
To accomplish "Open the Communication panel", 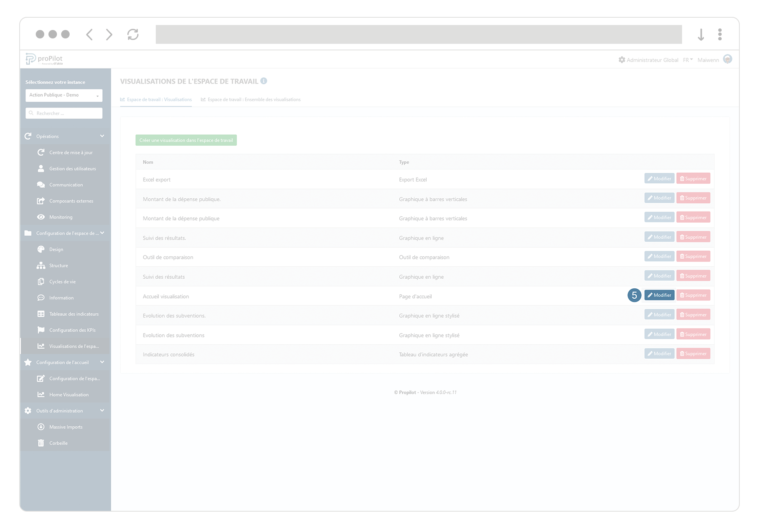I will [66, 185].
